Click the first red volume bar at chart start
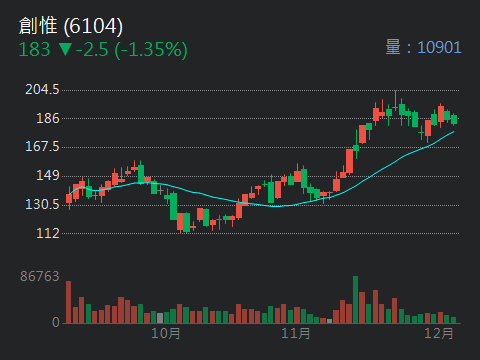The image size is (480, 360). [x=69, y=302]
